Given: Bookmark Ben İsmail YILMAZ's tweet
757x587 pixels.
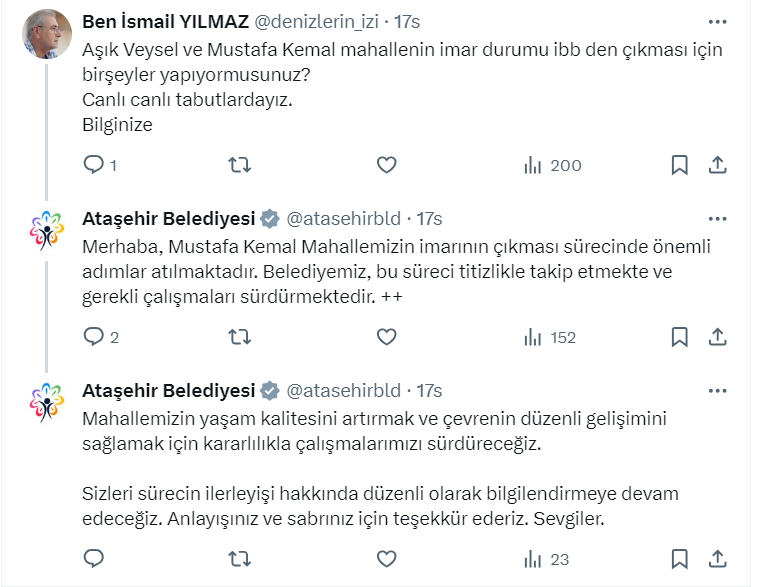Looking at the screenshot, I should tap(679, 165).
